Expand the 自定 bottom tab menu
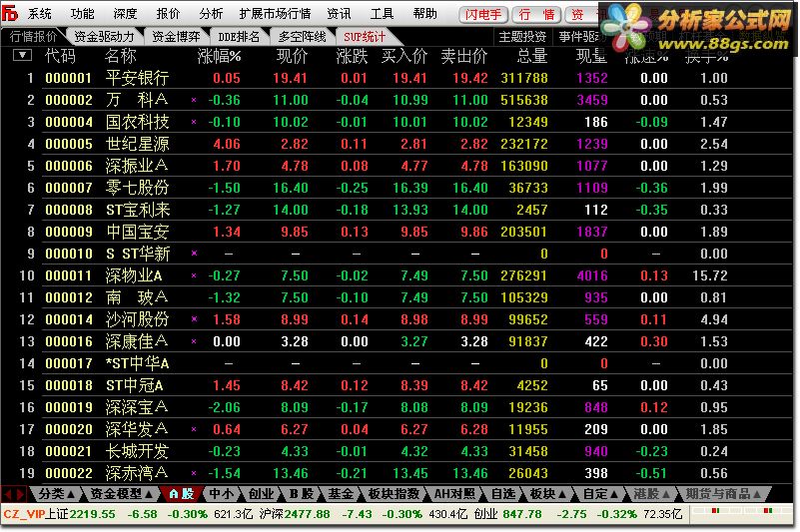Screen dimensions: 800x532 (600, 494)
